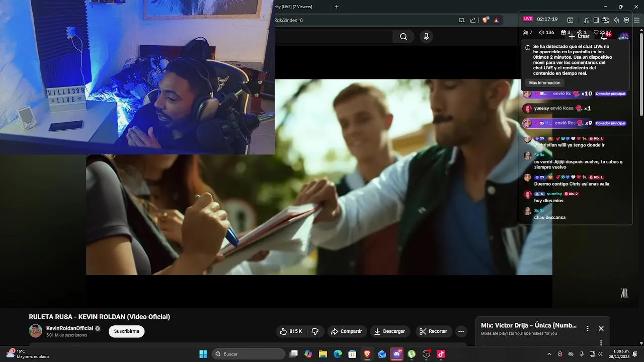Open the YouTube account avatar

coord(623,36)
